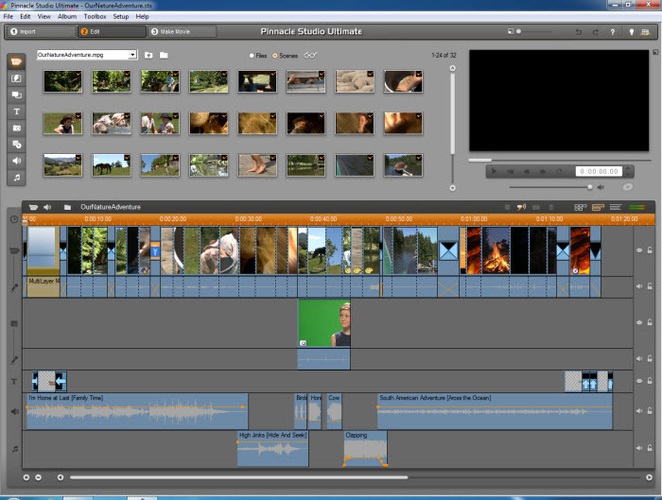This screenshot has width=662, height=500.
Task: Open Help with the question mark
Action: [x=613, y=32]
